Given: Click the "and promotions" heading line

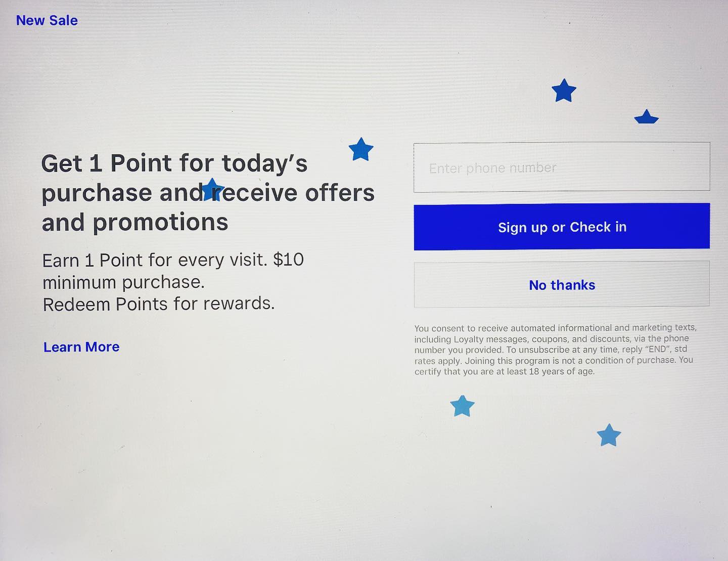Looking at the screenshot, I should (135, 222).
